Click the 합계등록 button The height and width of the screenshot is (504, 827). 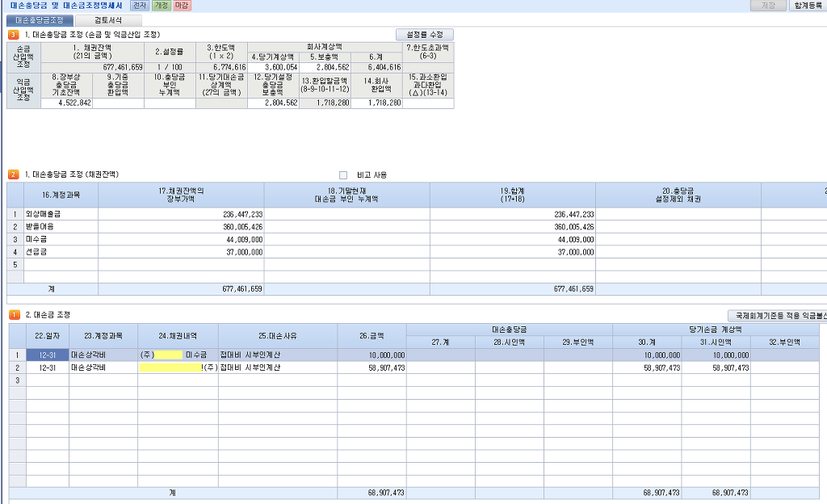click(x=808, y=6)
